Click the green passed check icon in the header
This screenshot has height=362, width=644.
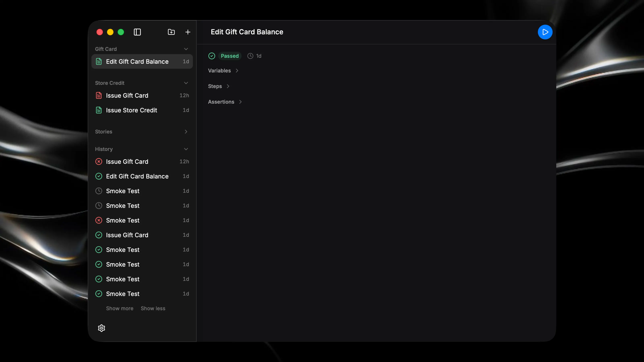click(212, 56)
